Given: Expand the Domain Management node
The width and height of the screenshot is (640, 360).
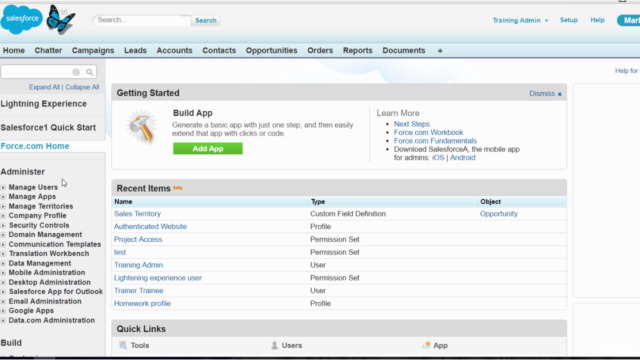Looking at the screenshot, I should click(x=3, y=235).
